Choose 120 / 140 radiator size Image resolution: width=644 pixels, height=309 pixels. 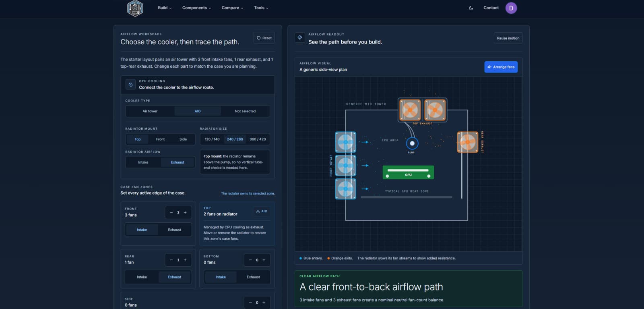click(212, 139)
